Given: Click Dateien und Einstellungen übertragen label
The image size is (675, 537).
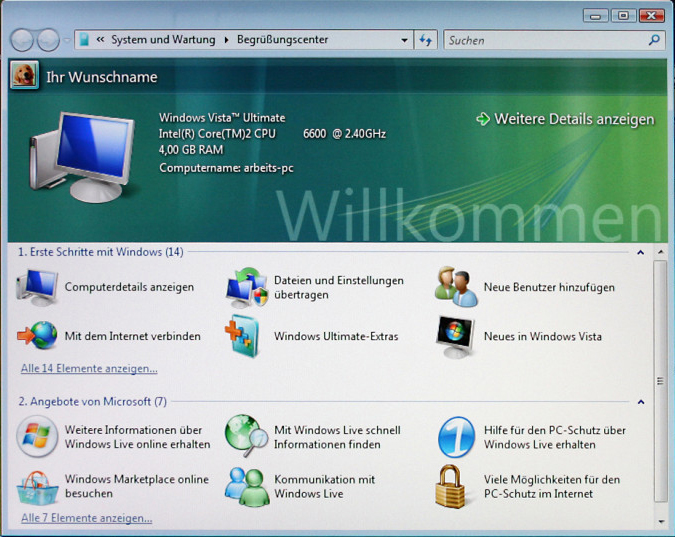Looking at the screenshot, I should pos(339,287).
